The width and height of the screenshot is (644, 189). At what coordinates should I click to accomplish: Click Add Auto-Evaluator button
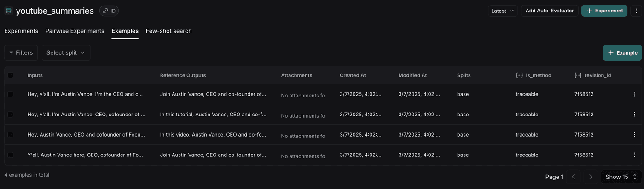tap(550, 11)
